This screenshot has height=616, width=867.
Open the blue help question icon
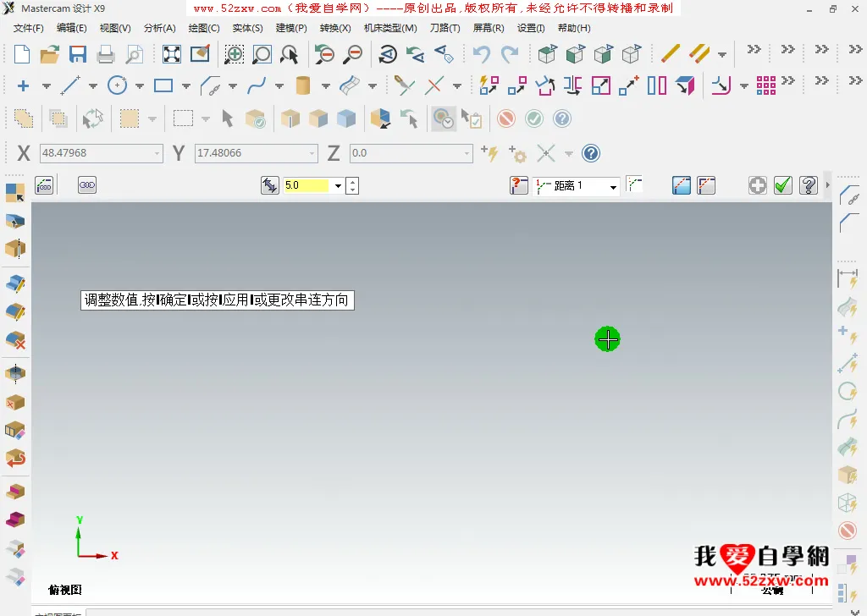(x=591, y=153)
